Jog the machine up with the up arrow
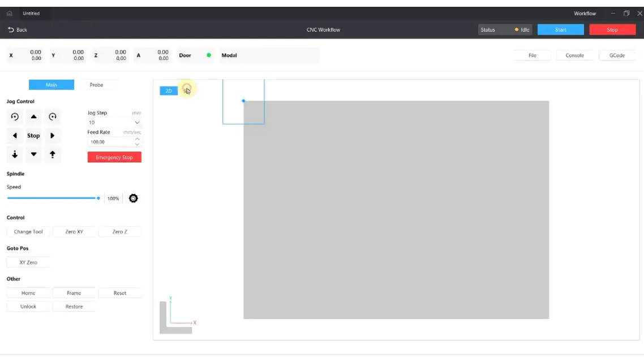644x362 pixels. [x=33, y=117]
